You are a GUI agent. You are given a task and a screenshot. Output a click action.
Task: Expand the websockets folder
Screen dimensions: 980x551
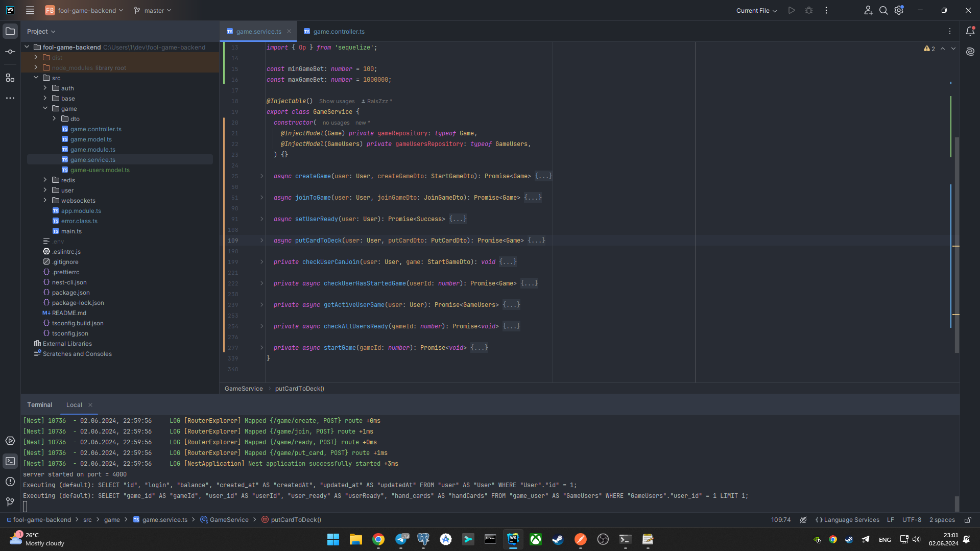point(45,200)
